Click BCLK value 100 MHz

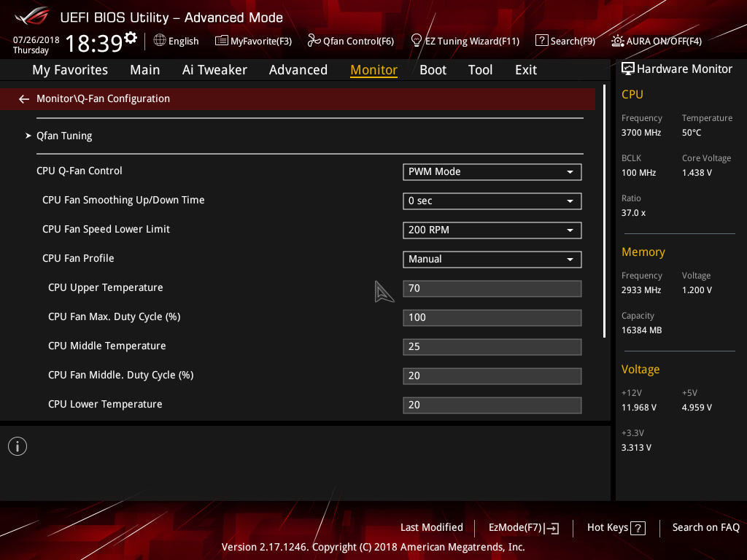click(x=638, y=173)
